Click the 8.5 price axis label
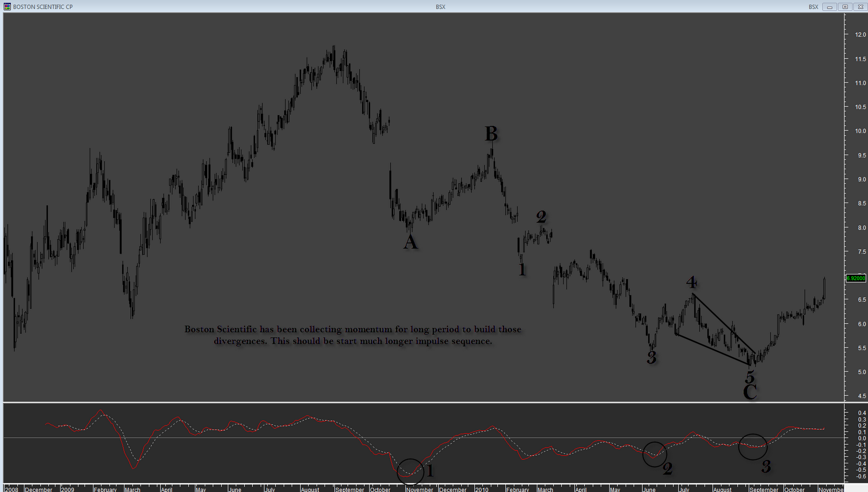 point(861,204)
